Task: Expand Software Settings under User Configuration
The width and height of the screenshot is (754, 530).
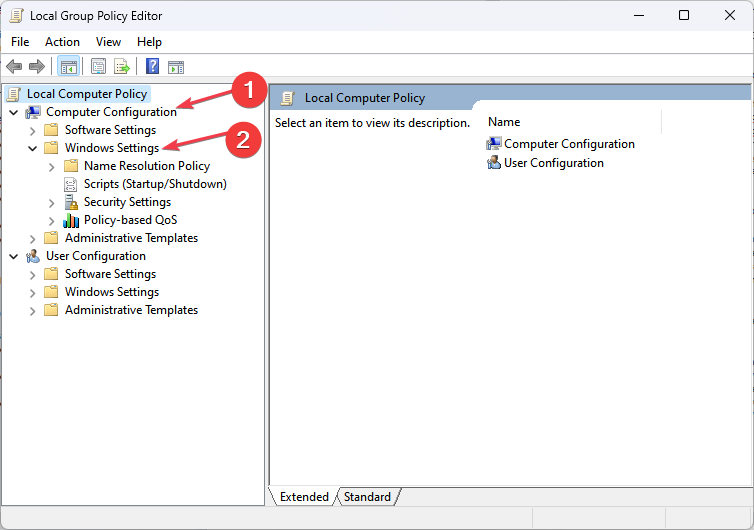Action: [32, 275]
